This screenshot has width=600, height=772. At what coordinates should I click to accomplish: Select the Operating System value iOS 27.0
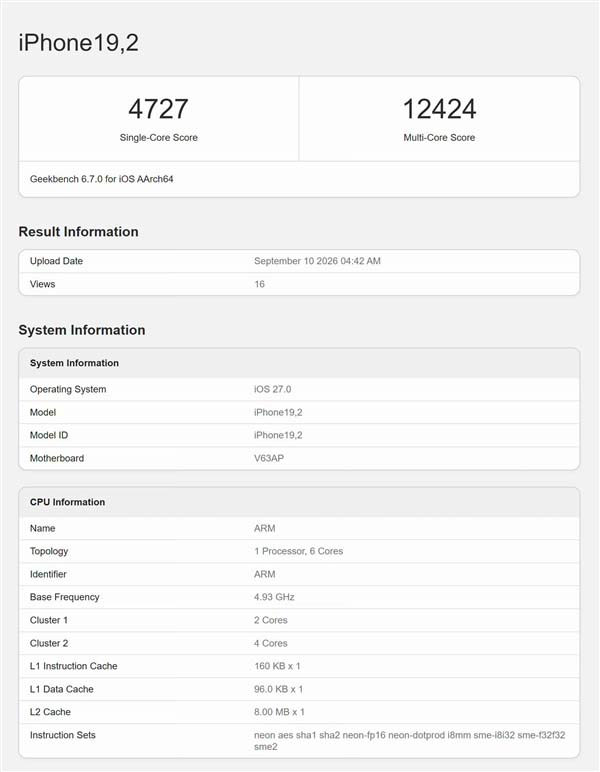(x=272, y=389)
